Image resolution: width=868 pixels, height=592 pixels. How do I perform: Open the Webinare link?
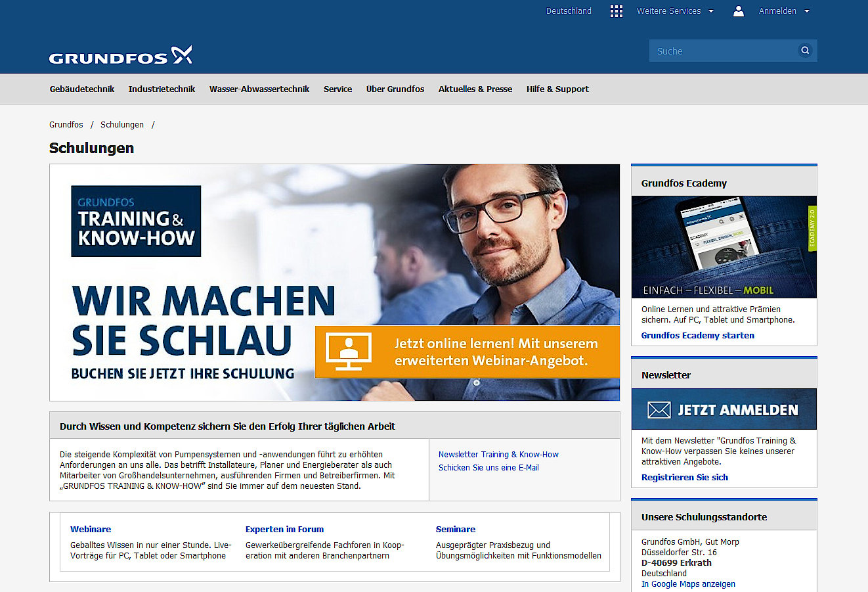pyautogui.click(x=91, y=529)
